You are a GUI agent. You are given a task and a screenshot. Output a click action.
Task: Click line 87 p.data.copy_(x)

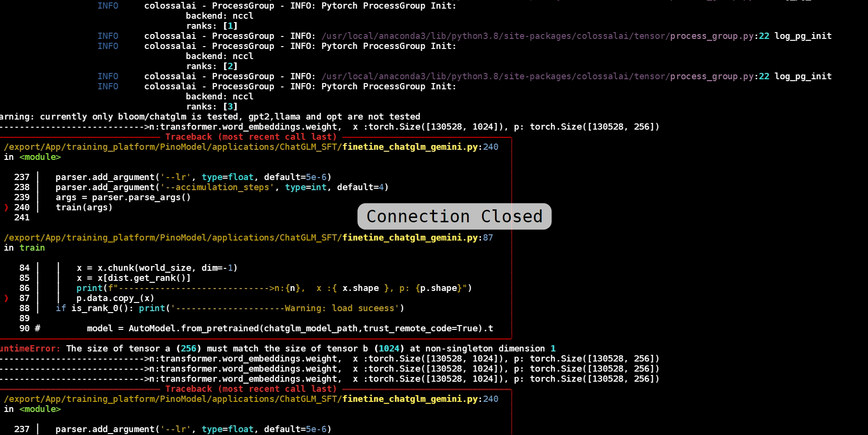pyautogui.click(x=114, y=298)
